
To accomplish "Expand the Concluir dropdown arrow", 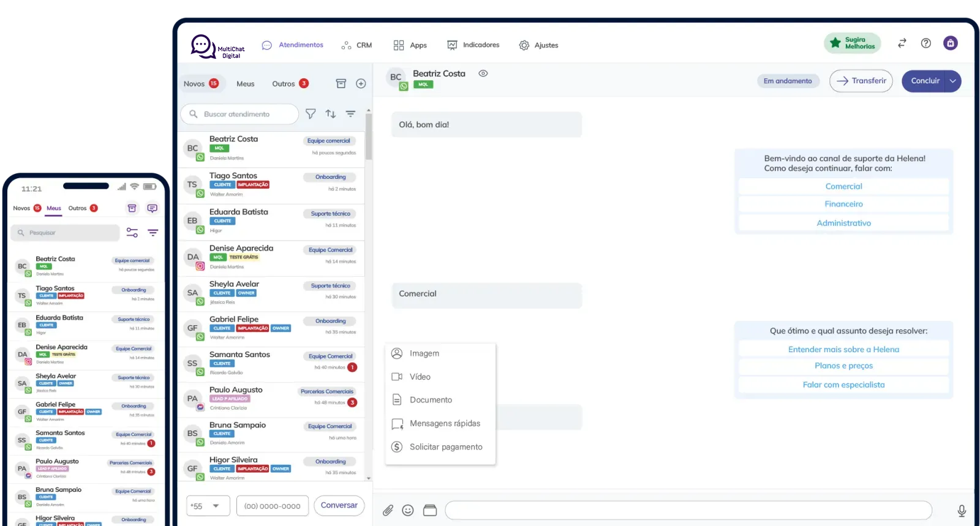I will tap(953, 81).
